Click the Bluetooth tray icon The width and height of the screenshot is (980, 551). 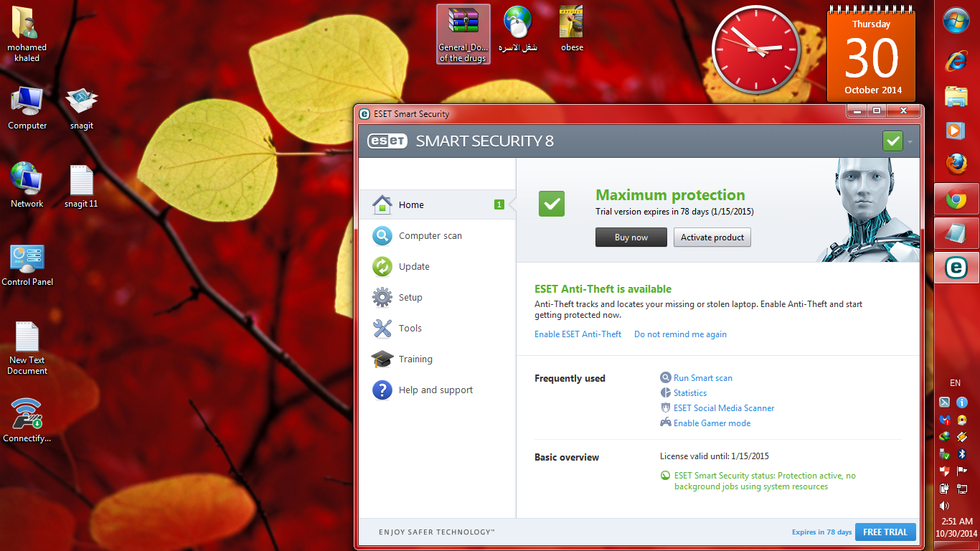[x=962, y=454]
